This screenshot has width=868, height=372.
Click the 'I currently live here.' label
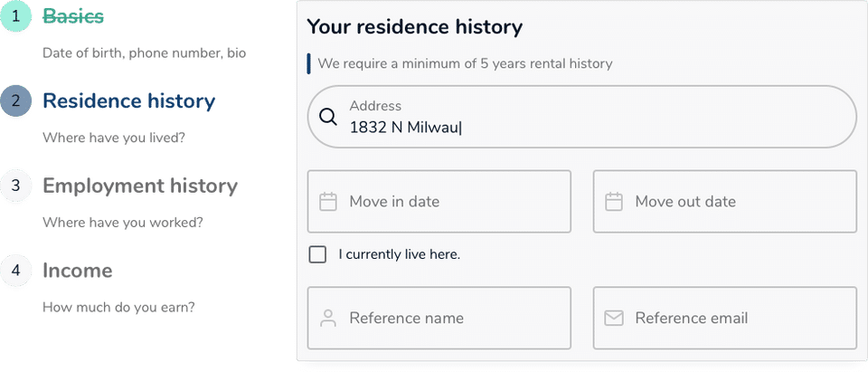click(400, 254)
